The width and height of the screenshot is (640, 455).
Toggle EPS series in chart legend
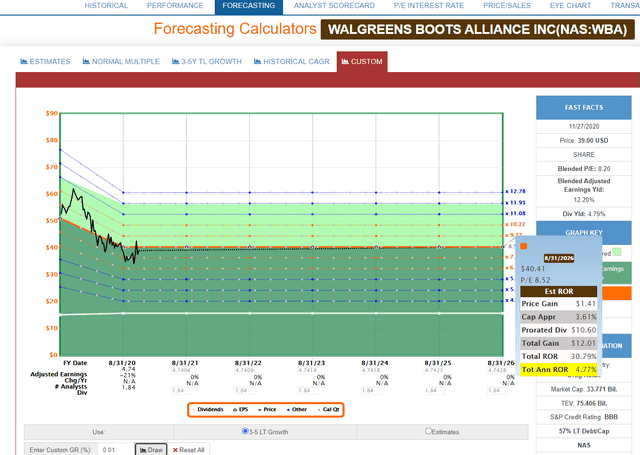pyautogui.click(x=241, y=409)
